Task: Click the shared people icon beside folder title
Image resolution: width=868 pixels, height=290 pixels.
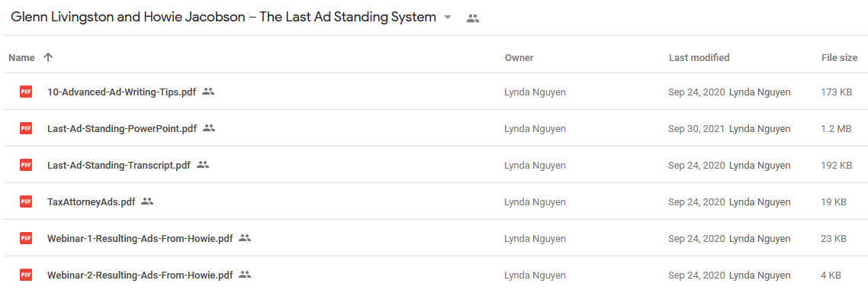Action: pyautogui.click(x=472, y=18)
